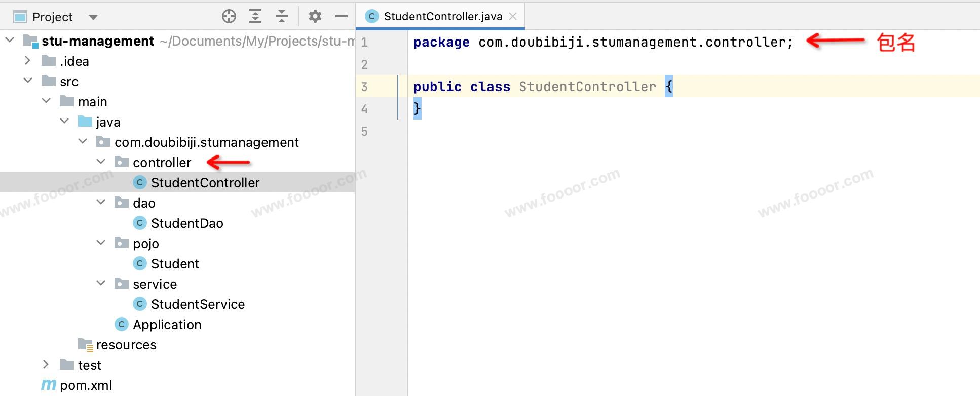Switch to the StudentController.java tab
Screen dimensions: 980x396
(x=442, y=17)
